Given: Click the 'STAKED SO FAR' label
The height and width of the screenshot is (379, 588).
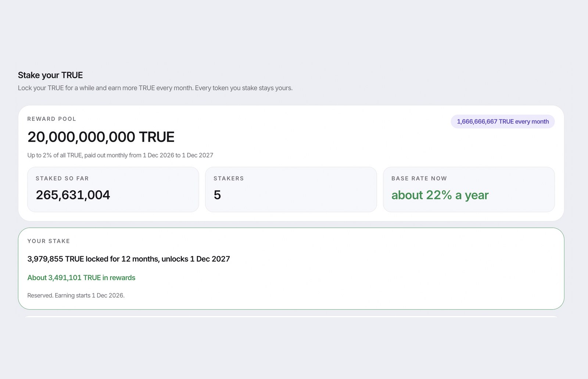Looking at the screenshot, I should [62, 178].
